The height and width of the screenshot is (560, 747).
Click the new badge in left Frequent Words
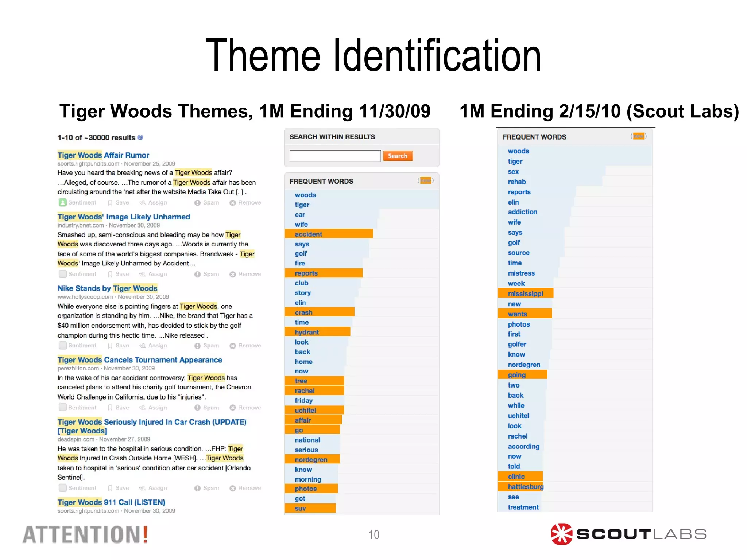[x=425, y=180]
